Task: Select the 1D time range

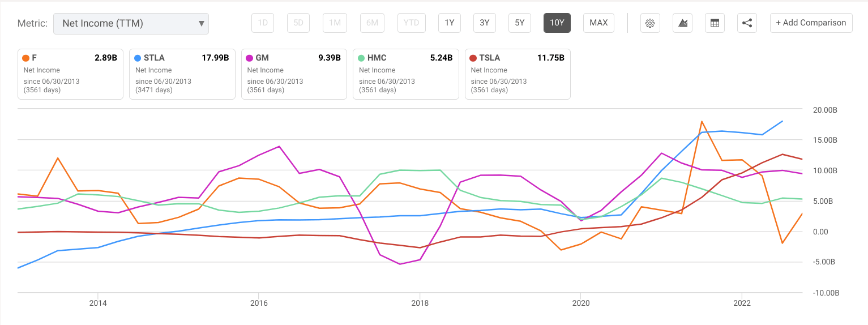Action: (x=263, y=23)
